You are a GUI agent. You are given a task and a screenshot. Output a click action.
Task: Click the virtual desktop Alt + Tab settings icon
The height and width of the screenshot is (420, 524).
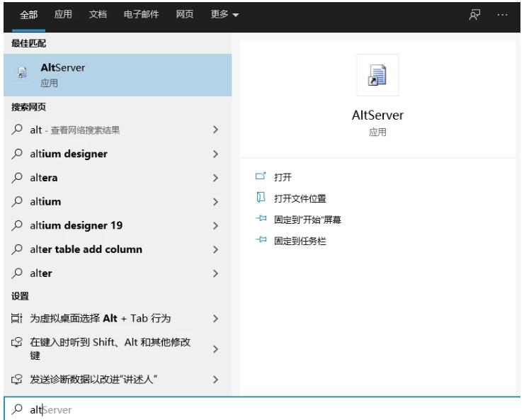17,319
